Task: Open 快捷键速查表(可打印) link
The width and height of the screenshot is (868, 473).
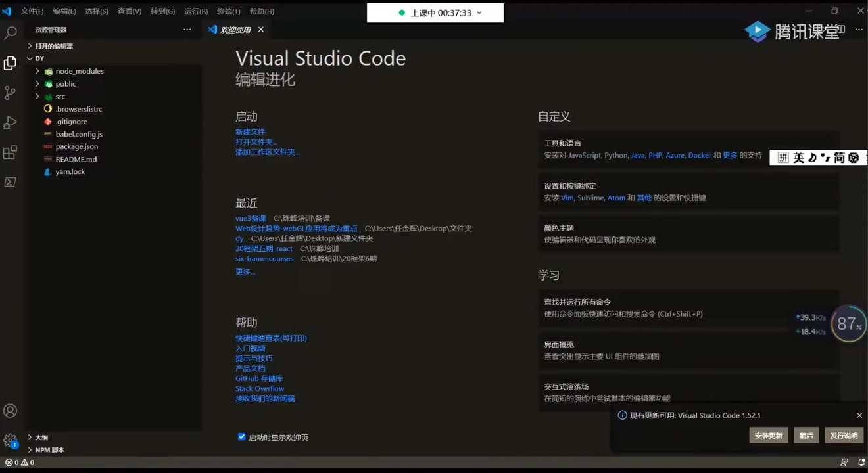Action: (x=271, y=338)
